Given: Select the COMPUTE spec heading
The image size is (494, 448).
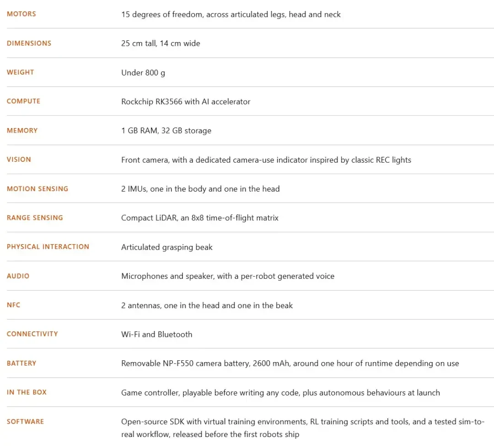Looking at the screenshot, I should 24,101.
